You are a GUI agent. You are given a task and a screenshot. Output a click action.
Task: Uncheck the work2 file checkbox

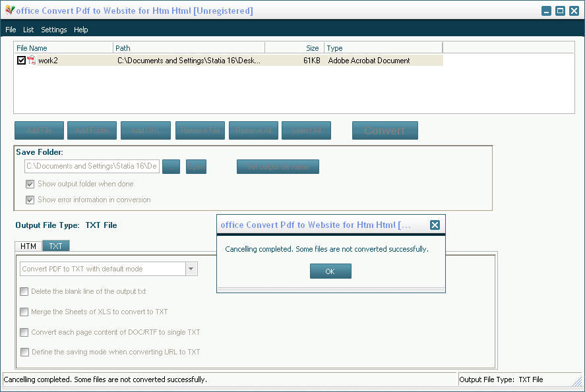[x=21, y=61]
